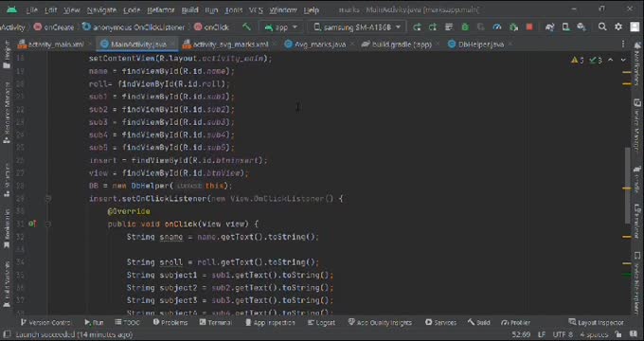Click the red Stop app icon
Viewport: 644px width, 341px height.
[529, 27]
